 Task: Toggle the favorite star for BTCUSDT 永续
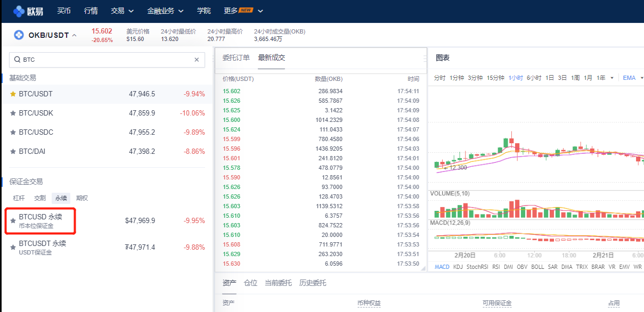coord(13,247)
